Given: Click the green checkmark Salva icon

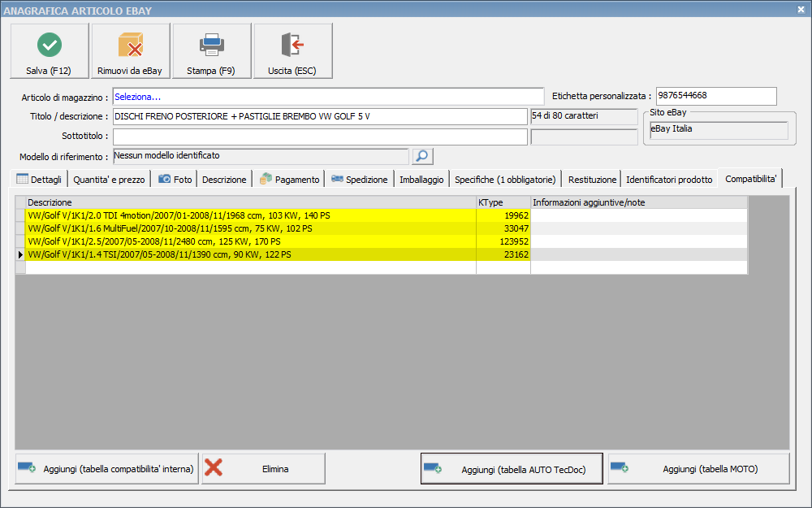Looking at the screenshot, I should [50, 45].
